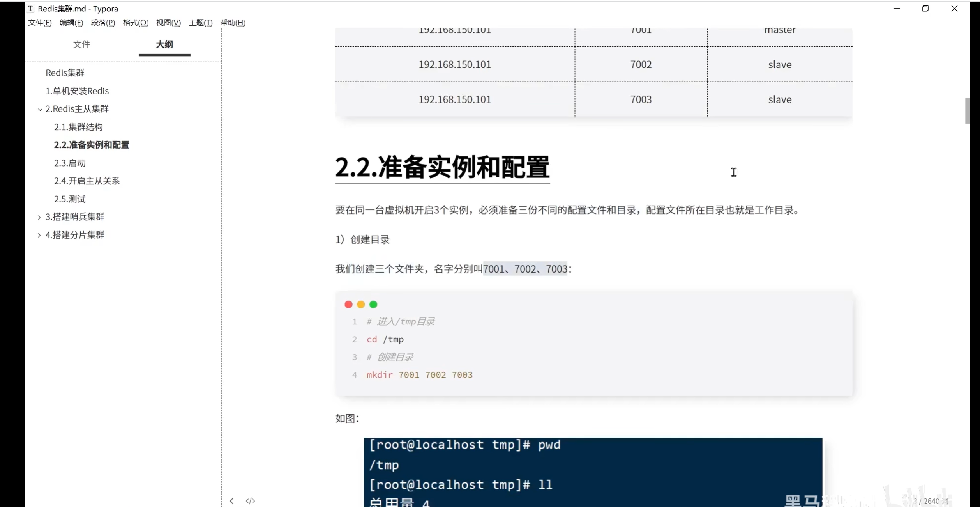Click the Typora app icon in title bar
The image size is (980, 507).
(x=30, y=8)
